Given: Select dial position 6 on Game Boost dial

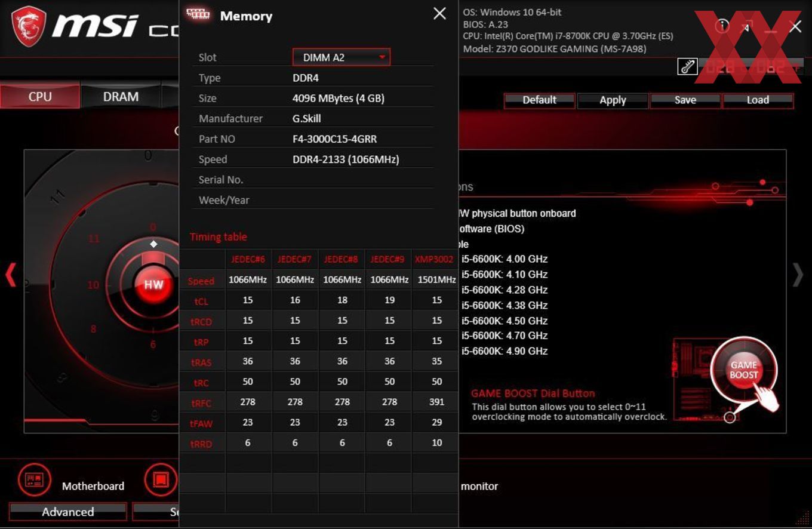Looking at the screenshot, I should (153, 345).
